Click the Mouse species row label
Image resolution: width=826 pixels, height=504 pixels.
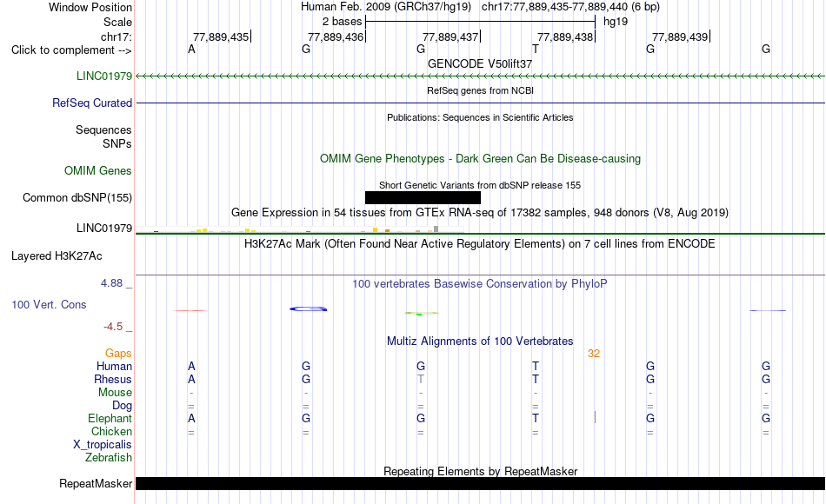[115, 393]
